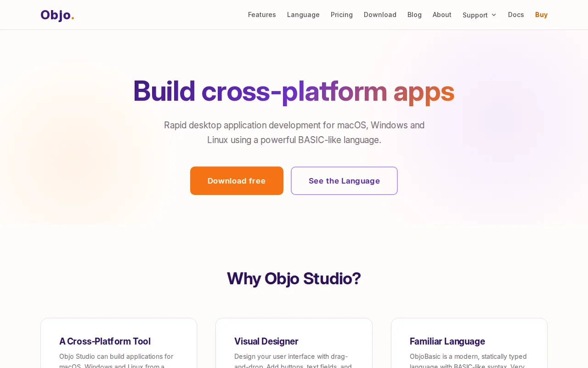Click the Support chevron arrow

[x=494, y=15]
